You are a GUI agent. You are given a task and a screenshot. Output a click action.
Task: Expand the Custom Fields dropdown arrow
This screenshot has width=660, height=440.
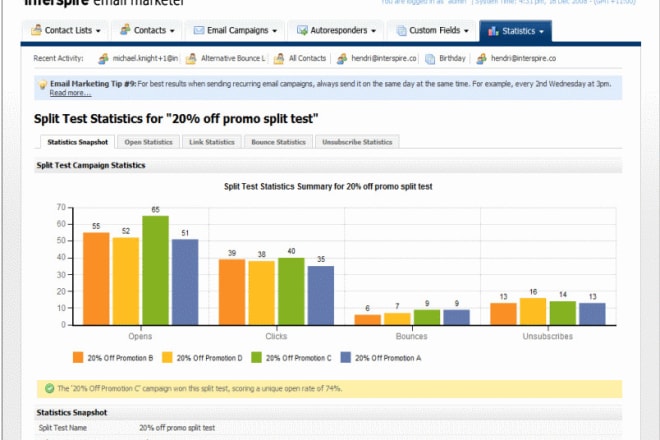pyautogui.click(x=466, y=31)
